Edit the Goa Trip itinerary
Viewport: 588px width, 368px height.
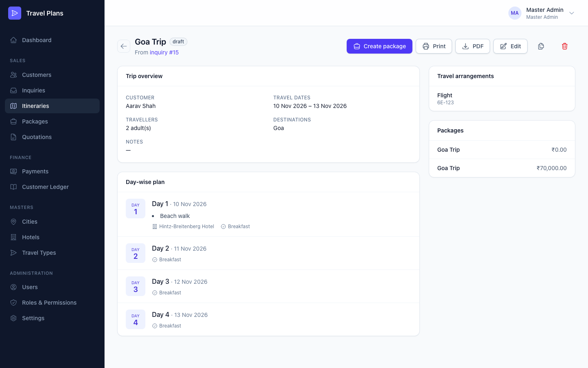[510, 46]
